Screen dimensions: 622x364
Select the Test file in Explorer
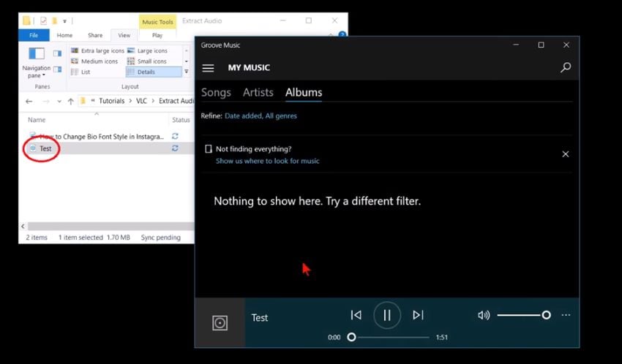(45, 148)
